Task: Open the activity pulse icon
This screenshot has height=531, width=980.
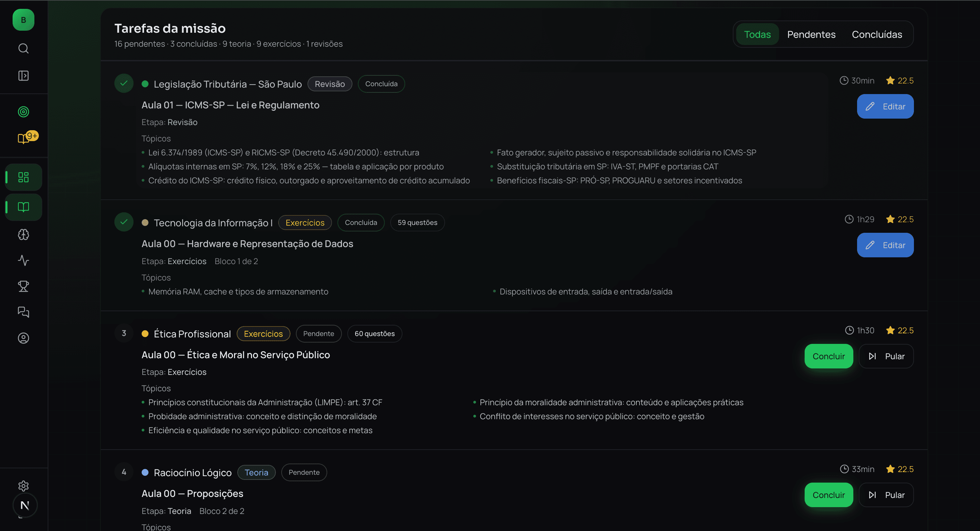Action: 23,260
